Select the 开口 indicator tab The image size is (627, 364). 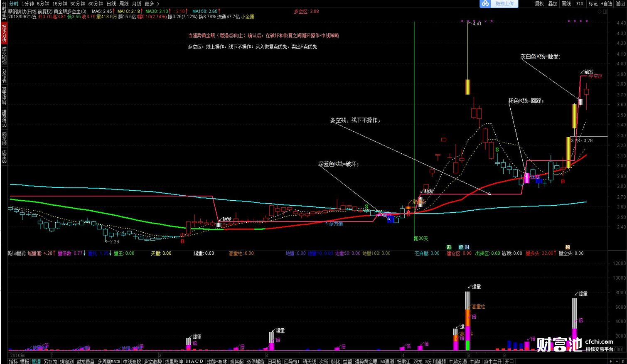pyautogui.click(x=509, y=362)
